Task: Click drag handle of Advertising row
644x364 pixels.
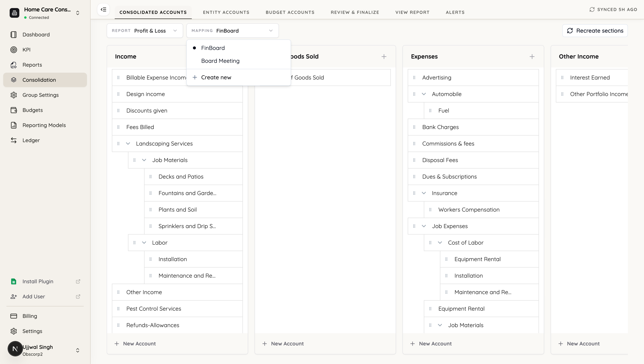Action: click(414, 78)
